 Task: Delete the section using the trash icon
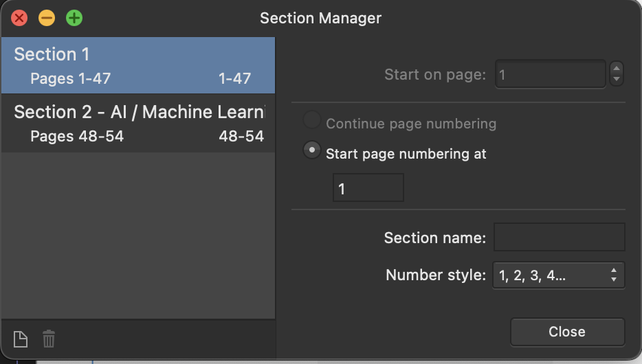49,339
